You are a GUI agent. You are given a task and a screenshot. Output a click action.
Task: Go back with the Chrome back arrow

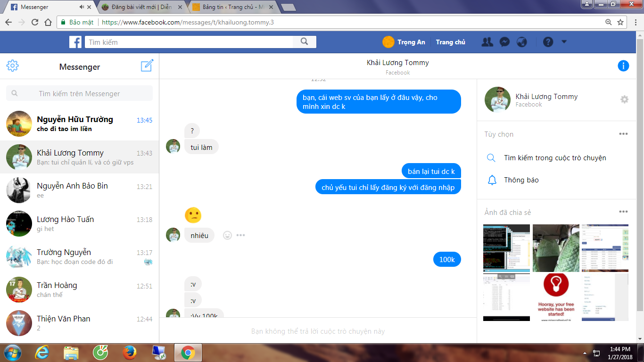8,22
